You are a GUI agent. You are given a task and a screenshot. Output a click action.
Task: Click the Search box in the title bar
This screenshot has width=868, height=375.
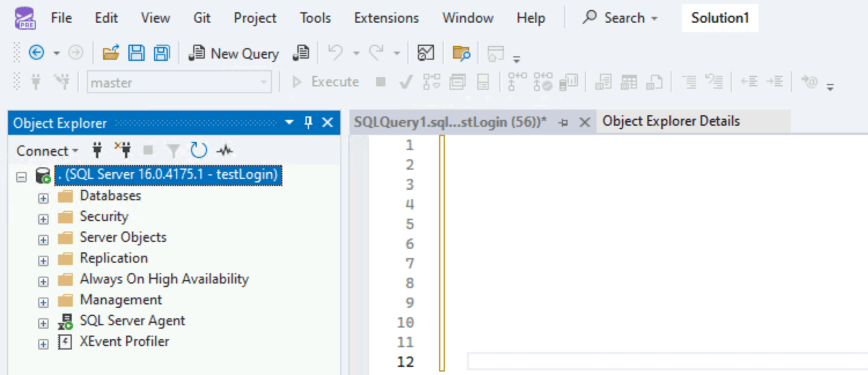click(x=620, y=18)
